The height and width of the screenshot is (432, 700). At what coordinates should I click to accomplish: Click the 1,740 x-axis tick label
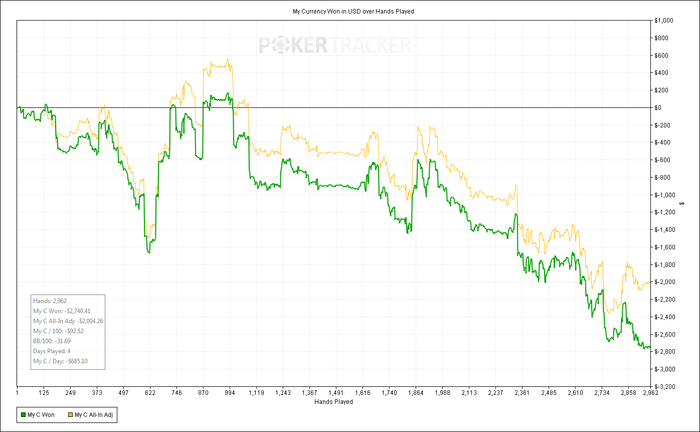point(389,393)
